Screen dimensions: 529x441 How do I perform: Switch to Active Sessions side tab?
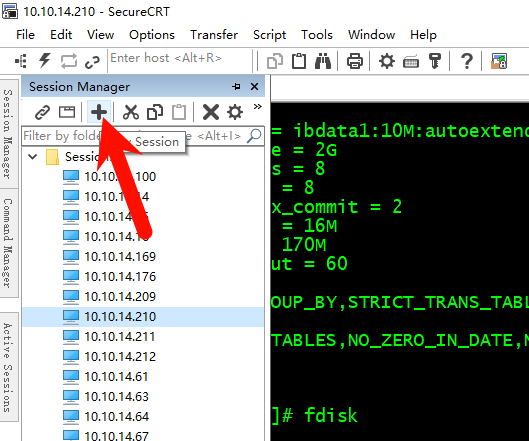pyautogui.click(x=8, y=368)
